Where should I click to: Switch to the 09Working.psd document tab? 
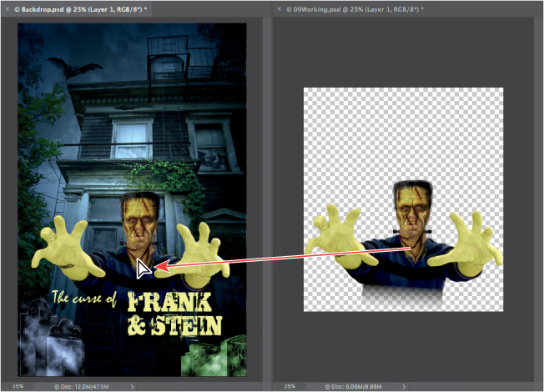click(355, 9)
